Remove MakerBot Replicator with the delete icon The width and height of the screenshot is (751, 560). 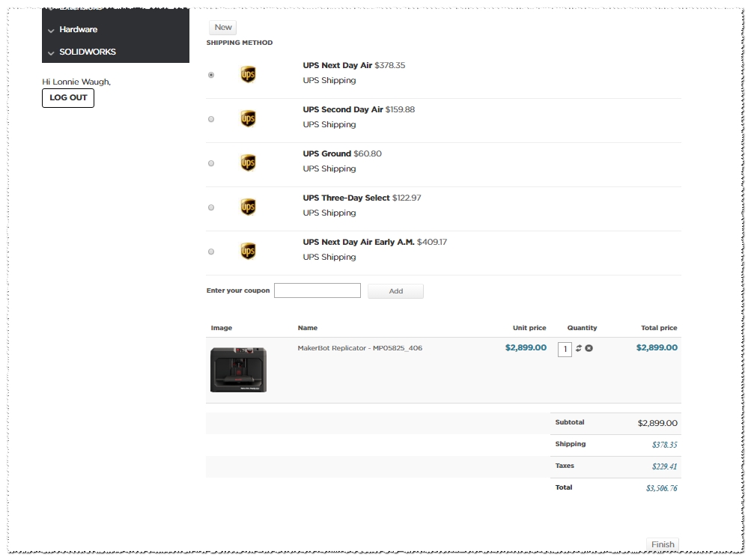(589, 348)
